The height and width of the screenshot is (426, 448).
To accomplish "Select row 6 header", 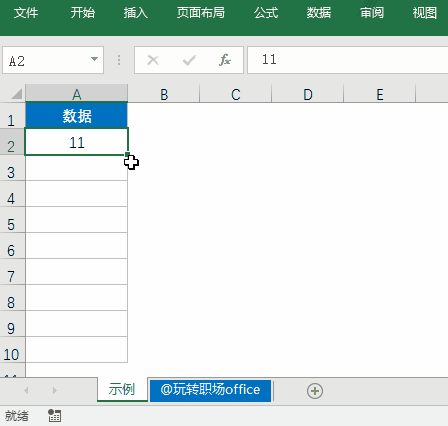I will [x=12, y=246].
